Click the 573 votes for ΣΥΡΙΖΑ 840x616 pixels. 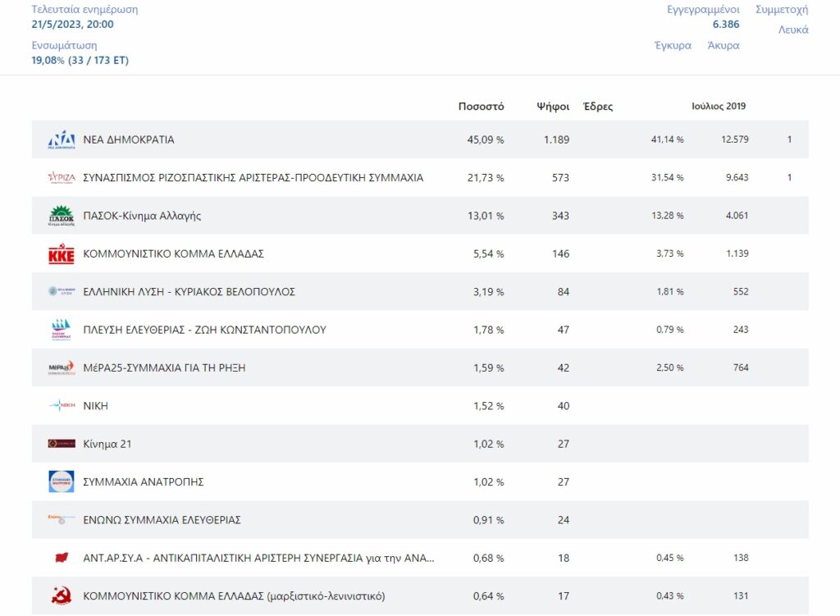coord(560,178)
